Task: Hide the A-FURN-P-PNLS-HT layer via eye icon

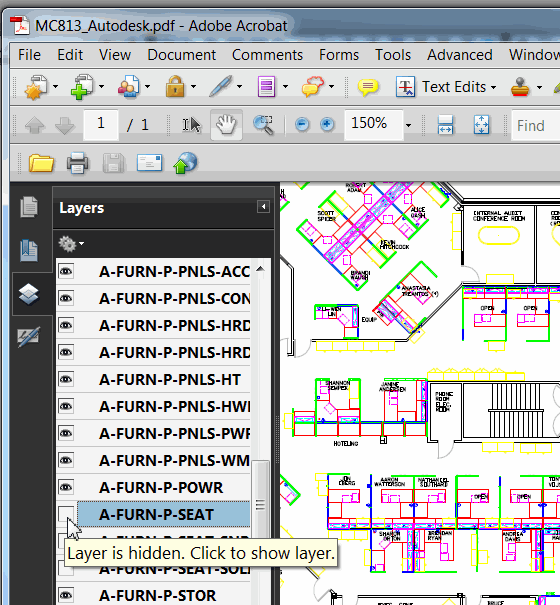Action: click(x=66, y=379)
